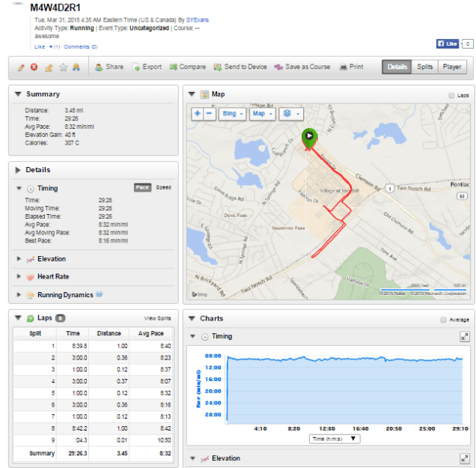Click the pencil edit activity icon
This screenshot has height=468, width=476.
21,67
